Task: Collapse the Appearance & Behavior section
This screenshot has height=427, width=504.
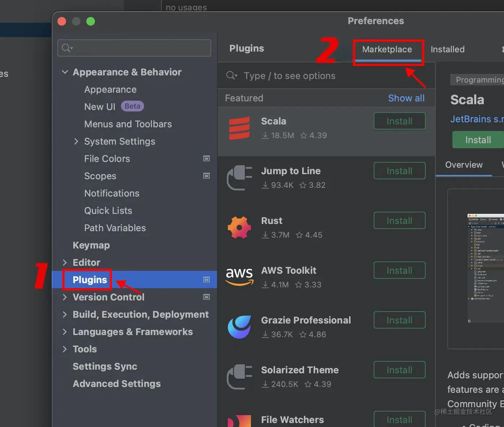Action: pyautogui.click(x=65, y=72)
